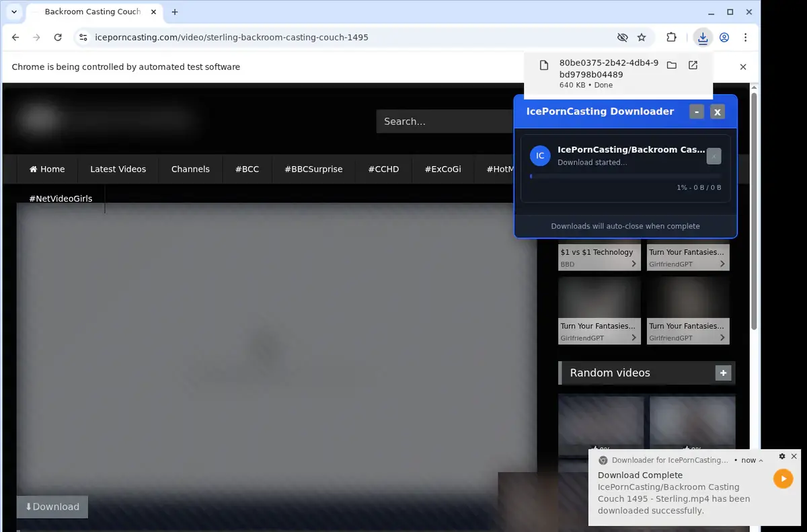Viewport: 807px width, 532px height.
Task: Show downloaded file in folder
Action: 671,65
